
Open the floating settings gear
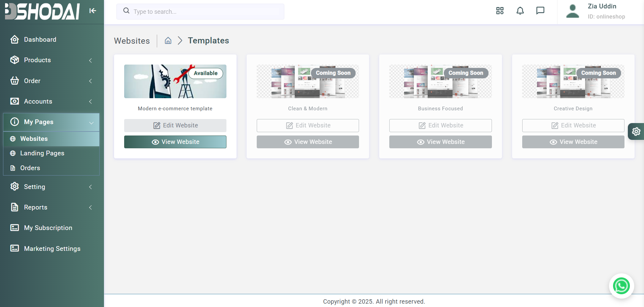pyautogui.click(x=636, y=131)
